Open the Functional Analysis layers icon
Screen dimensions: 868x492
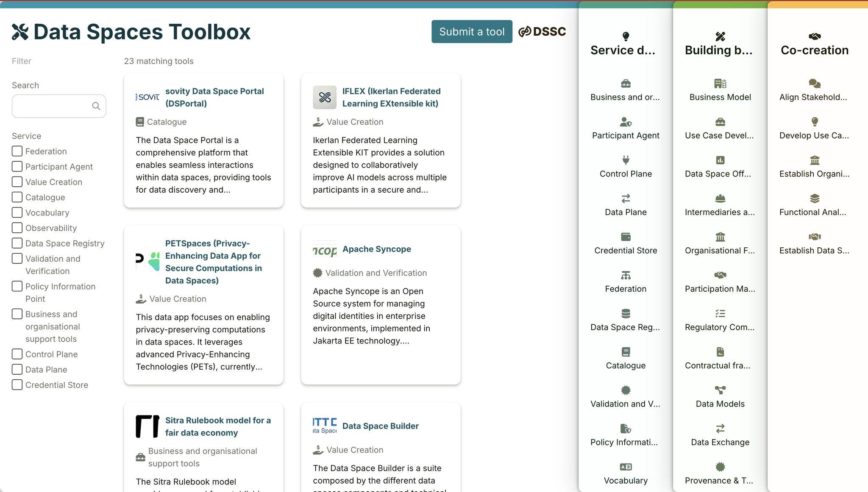[x=815, y=199]
